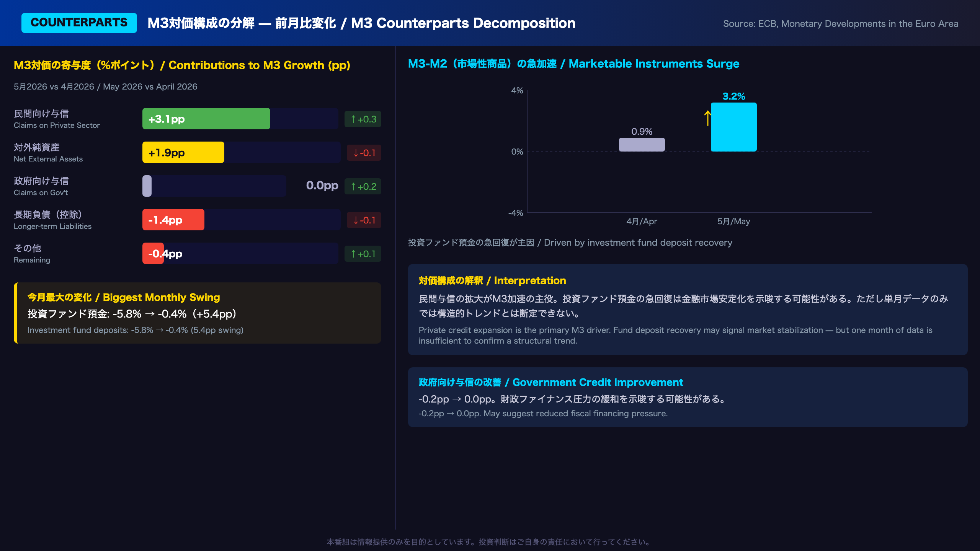Open the Interpretation panel
This screenshot has width=980, height=551.
pyautogui.click(x=688, y=310)
